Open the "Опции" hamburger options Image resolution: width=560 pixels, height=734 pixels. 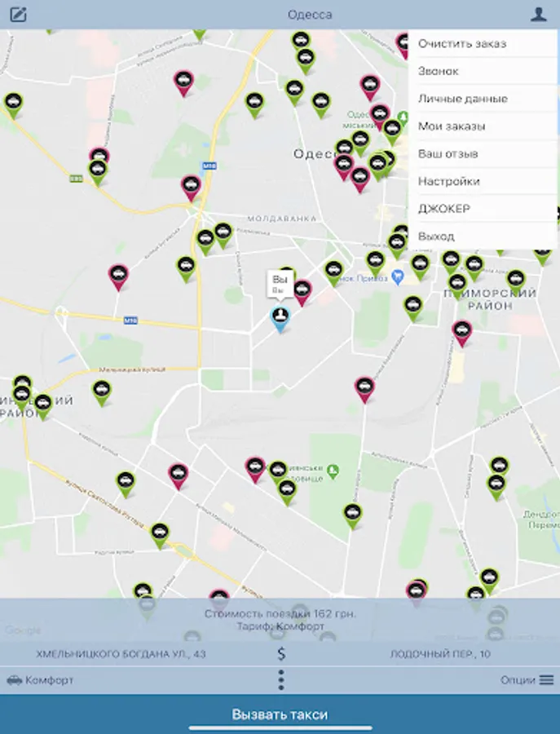pyautogui.click(x=527, y=680)
